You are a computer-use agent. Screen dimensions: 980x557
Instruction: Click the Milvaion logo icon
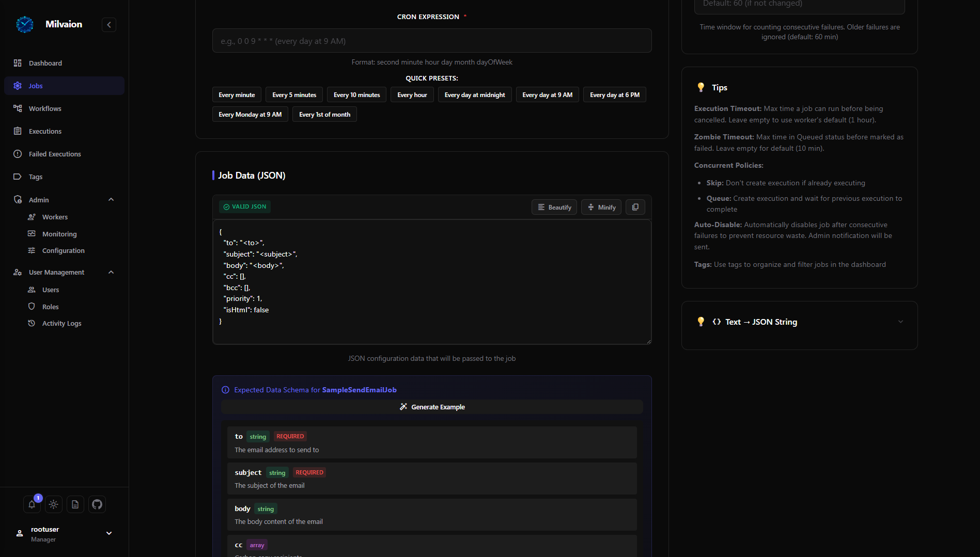(x=25, y=24)
